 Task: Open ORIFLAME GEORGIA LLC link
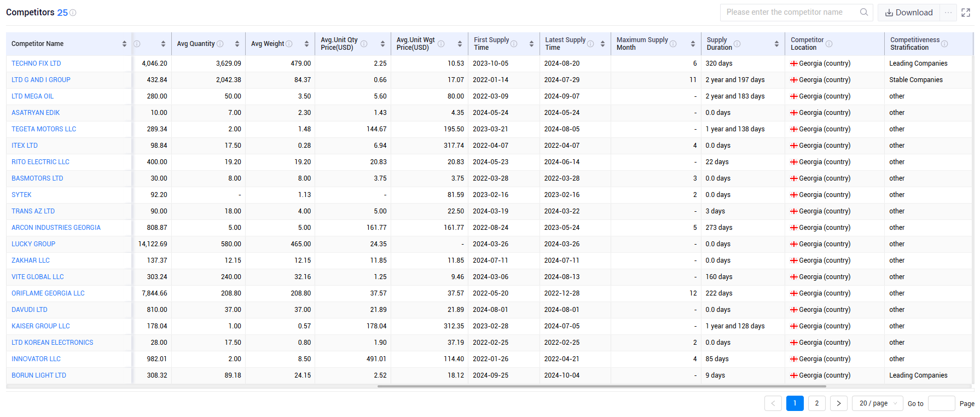(48, 293)
